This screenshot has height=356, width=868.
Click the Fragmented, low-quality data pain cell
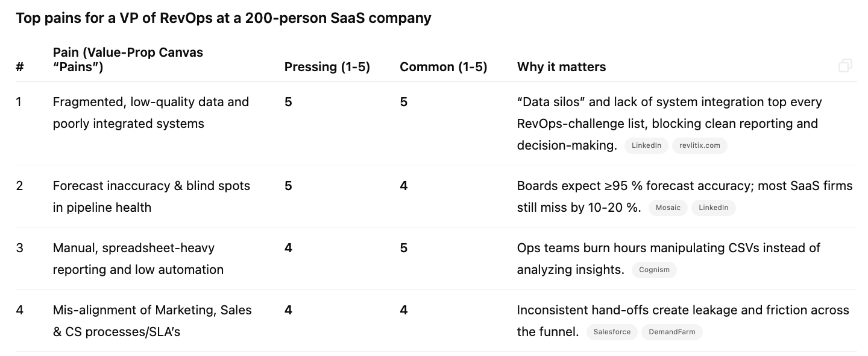click(151, 113)
